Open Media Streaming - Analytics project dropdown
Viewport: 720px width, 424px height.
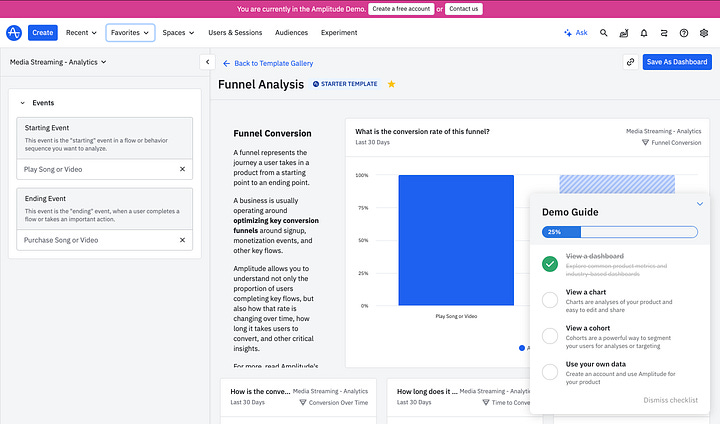click(x=58, y=62)
